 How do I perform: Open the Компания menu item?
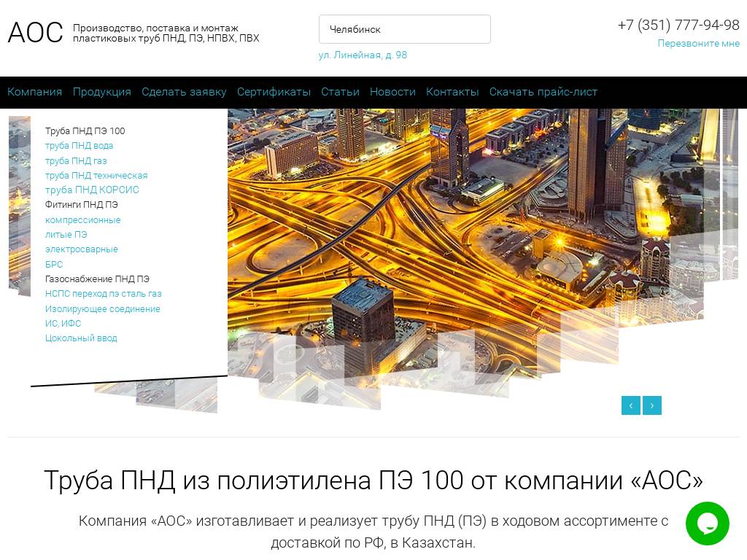(34, 92)
